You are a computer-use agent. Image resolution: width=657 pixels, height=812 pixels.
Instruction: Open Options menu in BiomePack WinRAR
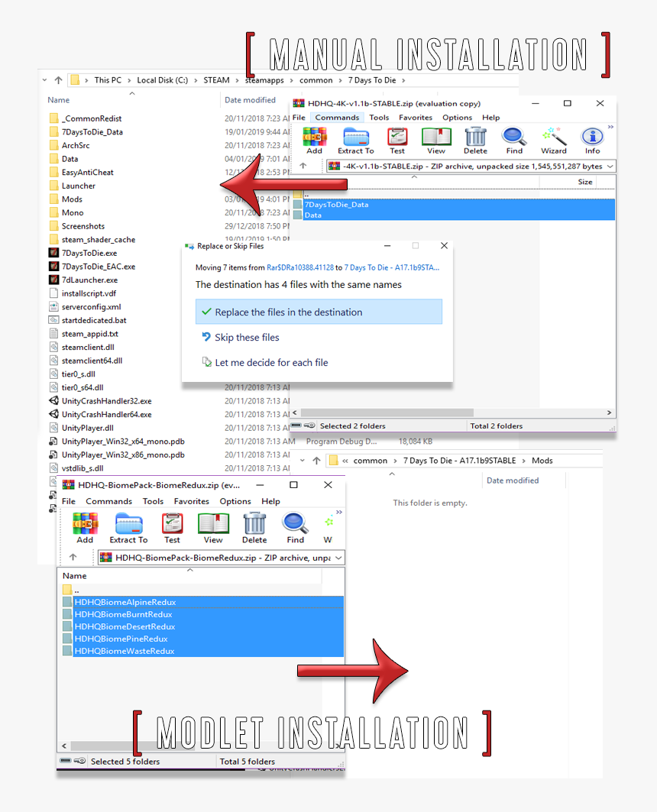tap(235, 501)
